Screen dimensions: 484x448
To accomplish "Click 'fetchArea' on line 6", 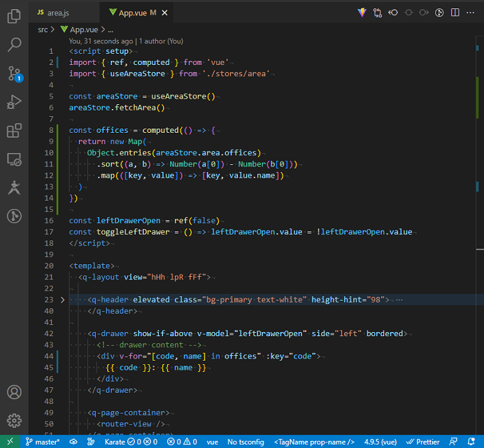I will tap(135, 108).
